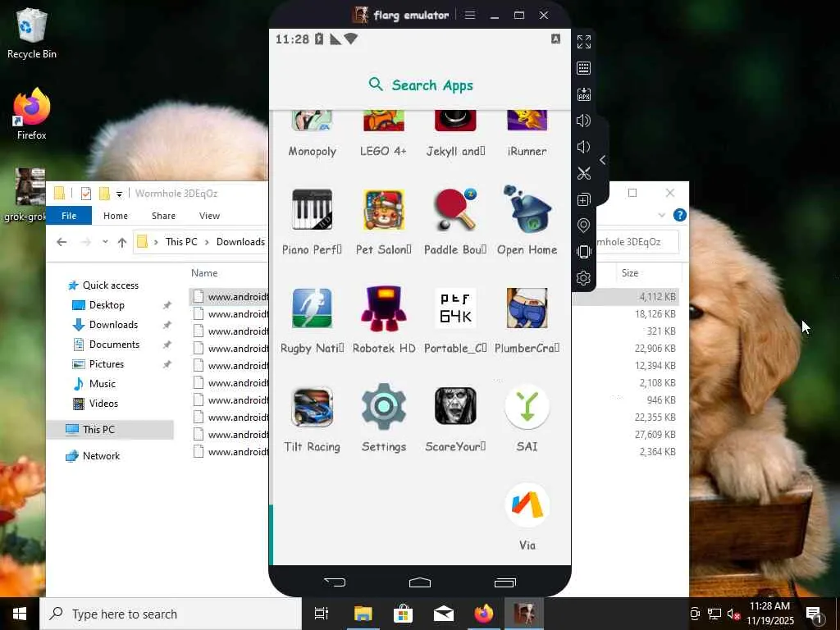The image size is (840, 630).
Task: Sort files by Name column header
Action: 204,272
